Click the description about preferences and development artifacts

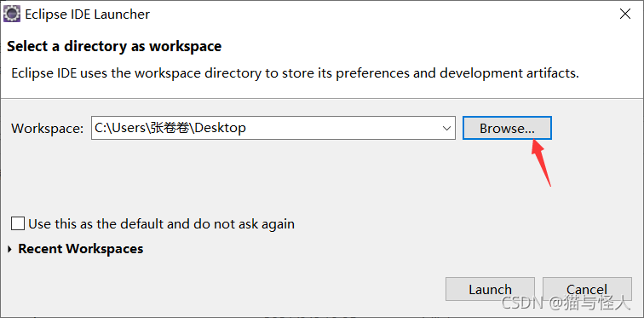pyautogui.click(x=295, y=73)
